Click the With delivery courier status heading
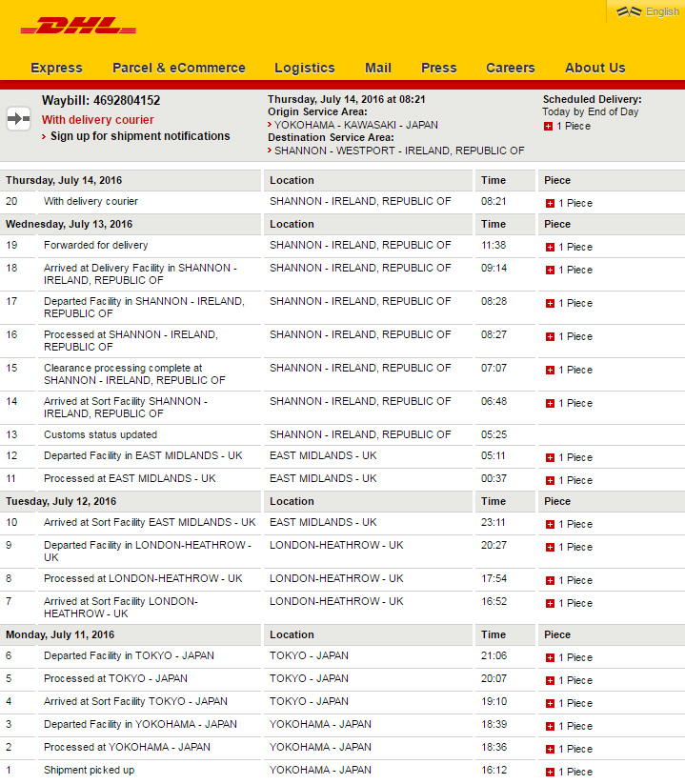This screenshot has width=685, height=784. click(97, 120)
